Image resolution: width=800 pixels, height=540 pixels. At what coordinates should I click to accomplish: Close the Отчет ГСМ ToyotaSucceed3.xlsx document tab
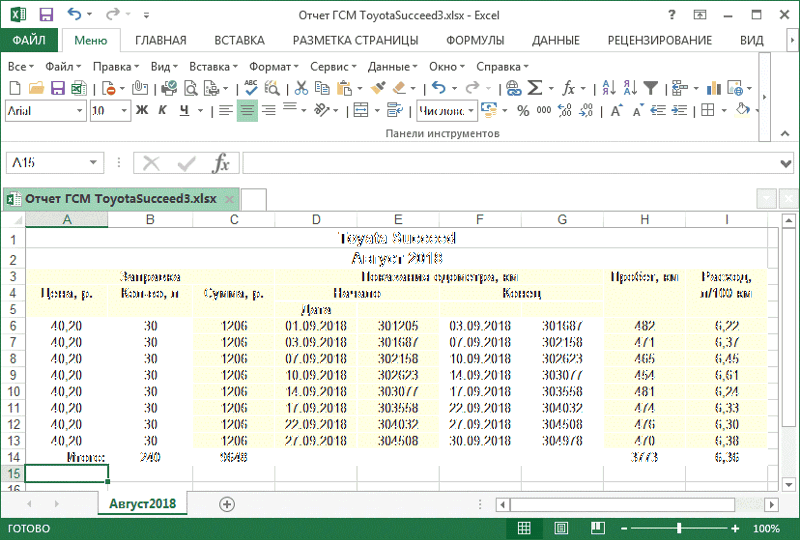pos(230,199)
